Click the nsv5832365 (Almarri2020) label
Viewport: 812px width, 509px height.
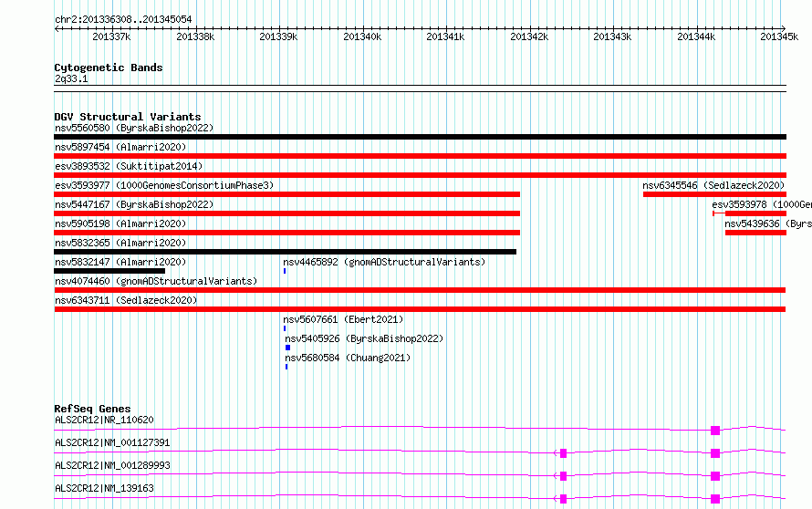[120, 243]
